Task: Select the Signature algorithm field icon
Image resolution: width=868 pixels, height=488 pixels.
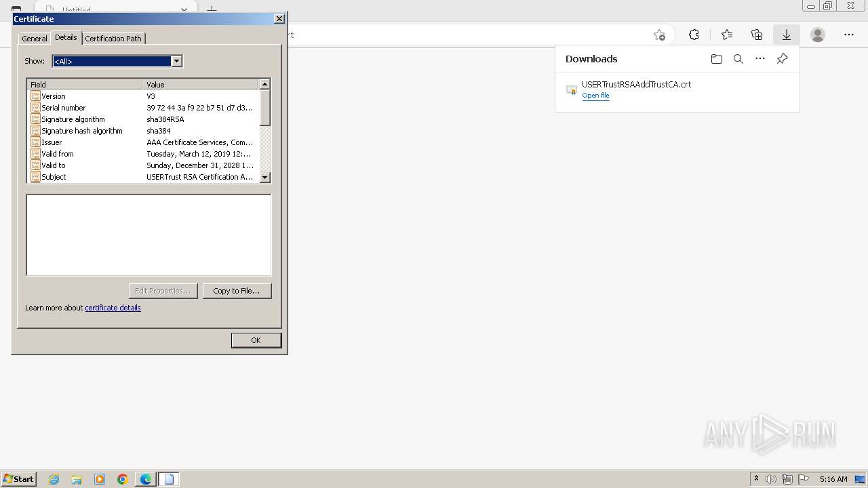Action: (35, 119)
